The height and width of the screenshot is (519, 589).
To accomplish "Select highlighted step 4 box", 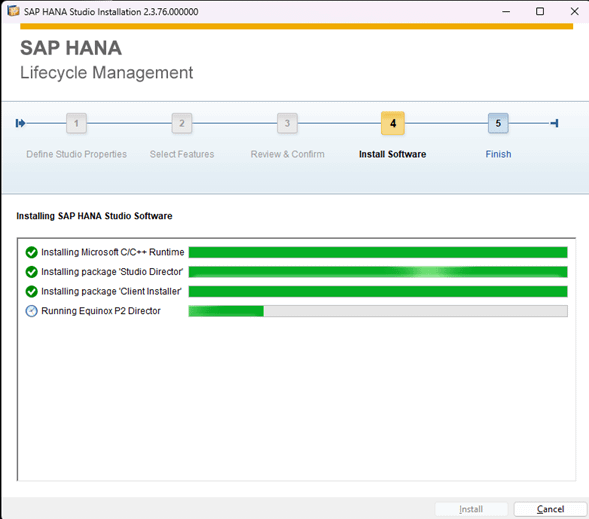I will (x=393, y=123).
